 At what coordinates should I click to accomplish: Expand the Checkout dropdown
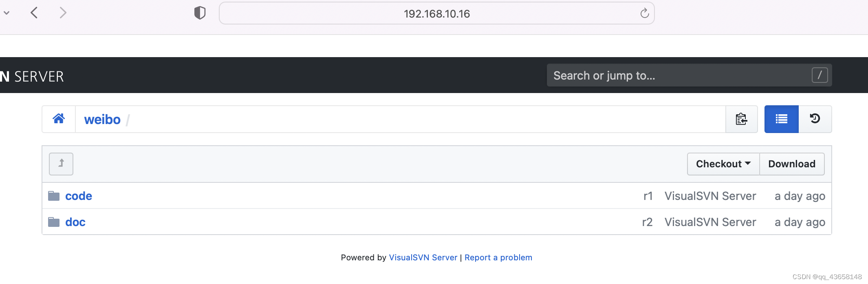(x=723, y=164)
